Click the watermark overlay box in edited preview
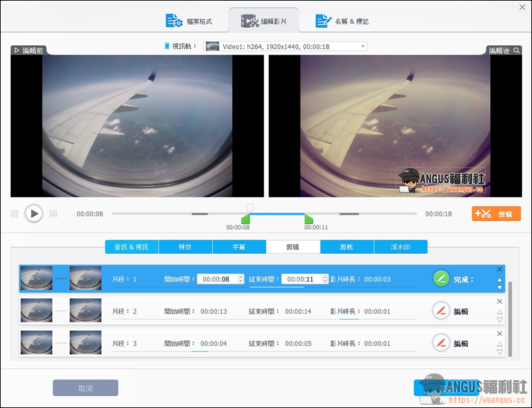Screen dimensions: 532x408 (441, 181)
